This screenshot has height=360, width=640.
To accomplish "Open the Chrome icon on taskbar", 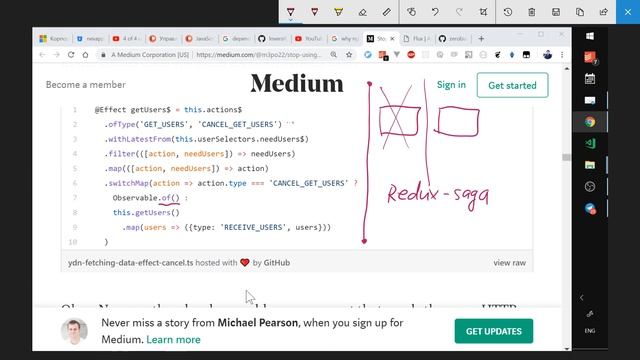I will coord(590,122).
